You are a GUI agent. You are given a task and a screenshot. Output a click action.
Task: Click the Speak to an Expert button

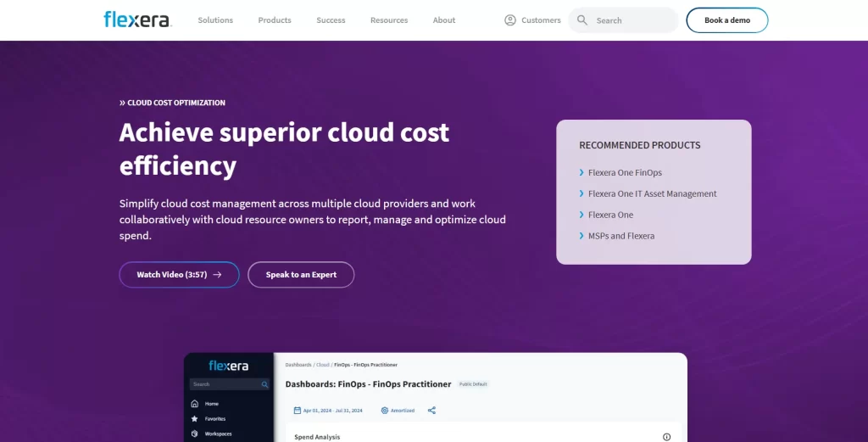[x=301, y=275]
